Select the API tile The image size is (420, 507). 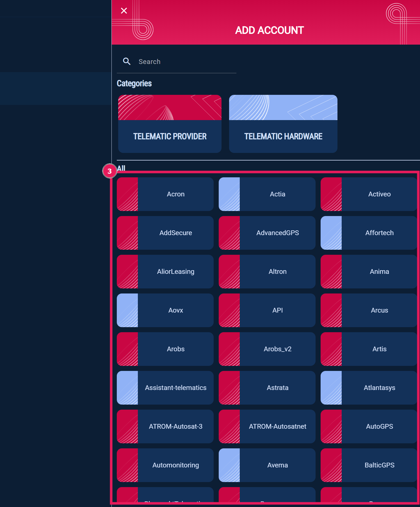pyautogui.click(x=277, y=310)
